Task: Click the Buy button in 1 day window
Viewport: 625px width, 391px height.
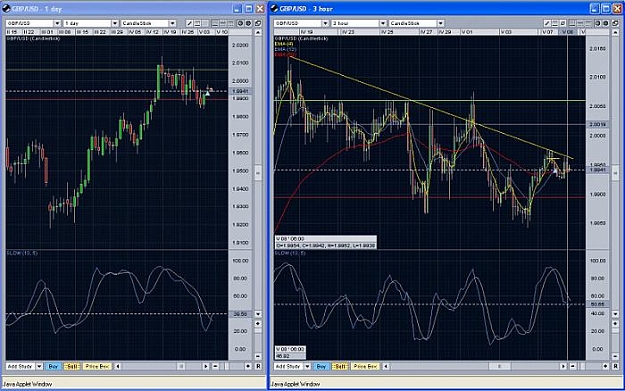Action: pyautogui.click(x=53, y=366)
